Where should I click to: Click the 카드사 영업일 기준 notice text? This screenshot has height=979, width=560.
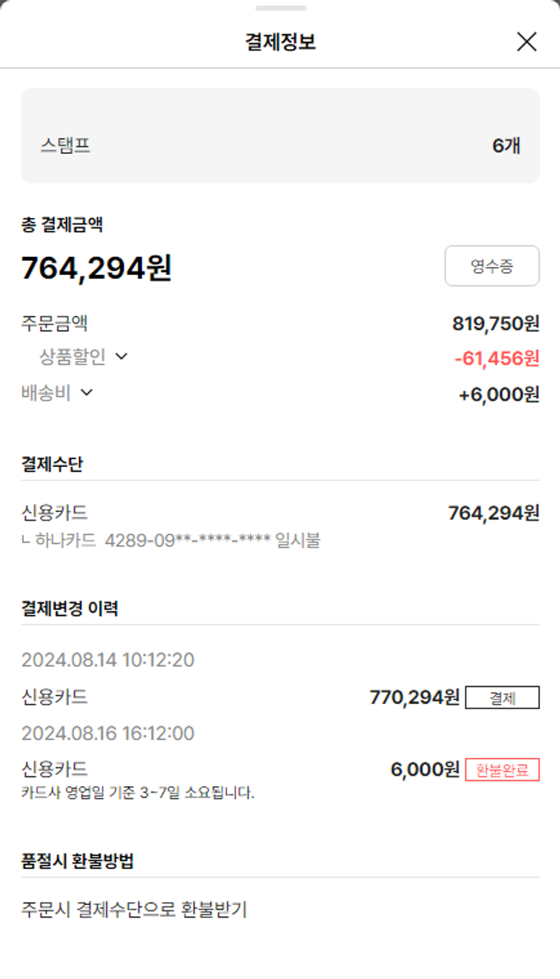[x=138, y=793]
